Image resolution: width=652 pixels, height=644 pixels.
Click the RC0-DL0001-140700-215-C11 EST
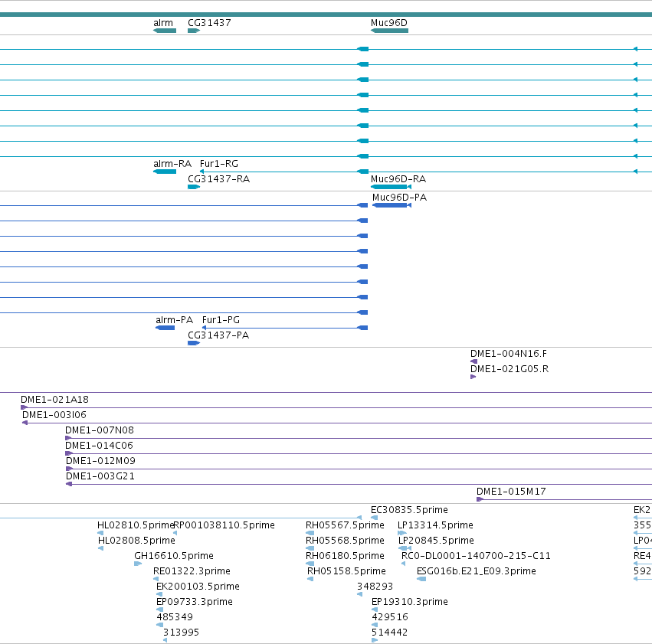[x=403, y=564]
